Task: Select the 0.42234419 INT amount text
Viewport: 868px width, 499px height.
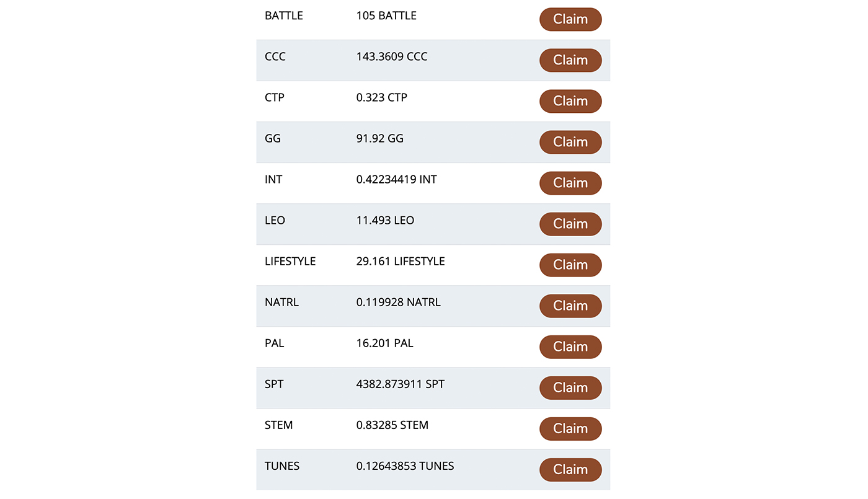Action: (x=397, y=179)
